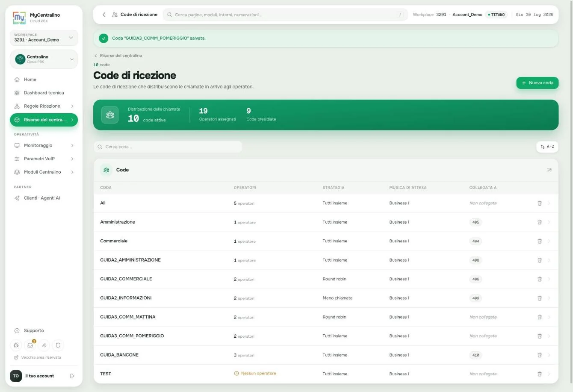573x392 pixels.
Task: Click the TO avatar in the sidebar
Action: point(16,376)
